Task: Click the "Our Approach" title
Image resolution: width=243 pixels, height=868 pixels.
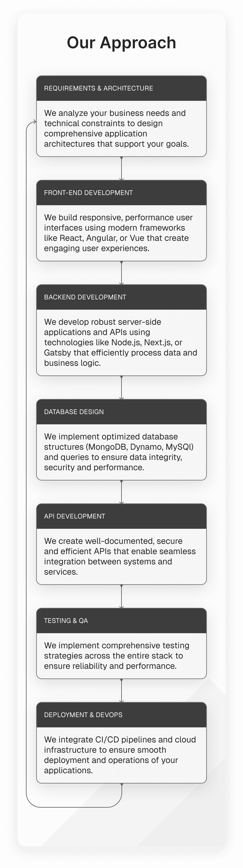Action: 121,43
